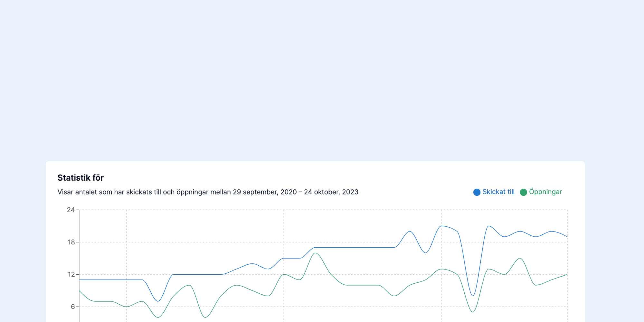Click the 24 oktober, 2023 end date text
Image resolution: width=644 pixels, height=322 pixels.
331,192
